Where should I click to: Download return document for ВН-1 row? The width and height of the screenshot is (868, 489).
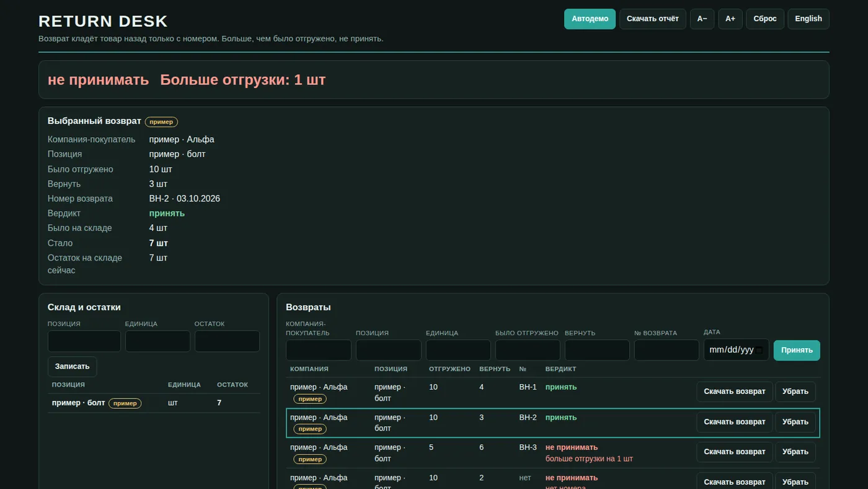point(735,392)
